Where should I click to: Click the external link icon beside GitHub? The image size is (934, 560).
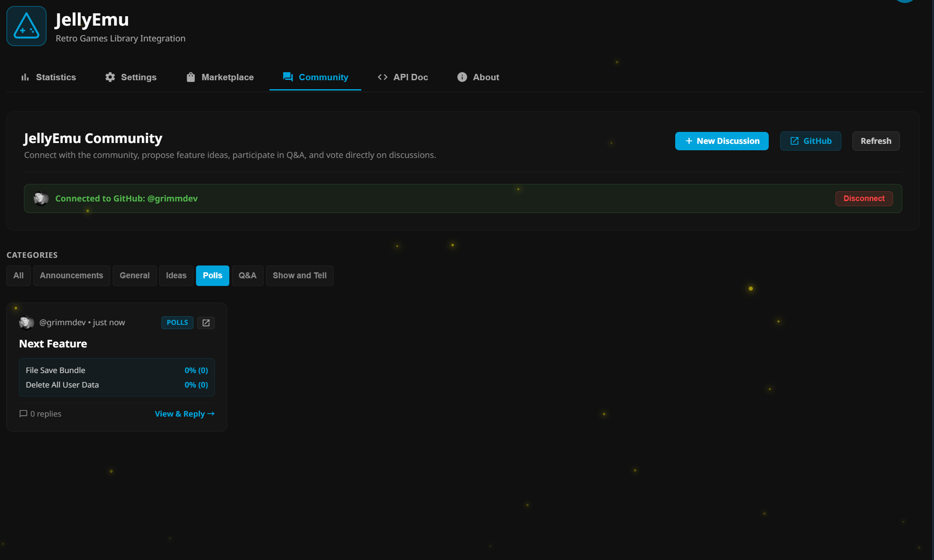794,141
